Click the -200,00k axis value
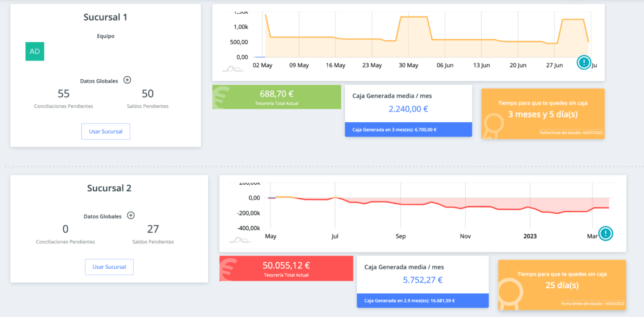Image resolution: width=644 pixels, height=317 pixels. click(x=248, y=213)
